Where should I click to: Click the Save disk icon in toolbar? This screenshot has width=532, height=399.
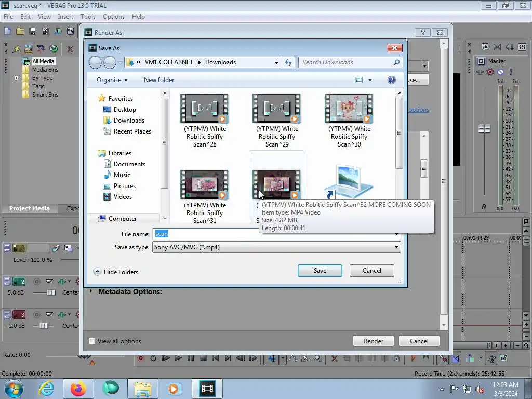33,31
